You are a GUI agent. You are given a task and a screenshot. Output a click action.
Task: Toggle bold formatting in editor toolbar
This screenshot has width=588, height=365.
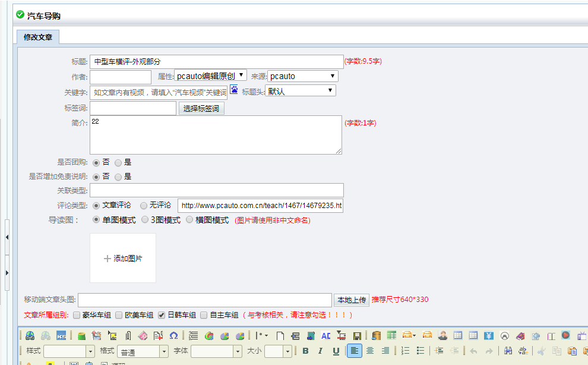pos(305,351)
